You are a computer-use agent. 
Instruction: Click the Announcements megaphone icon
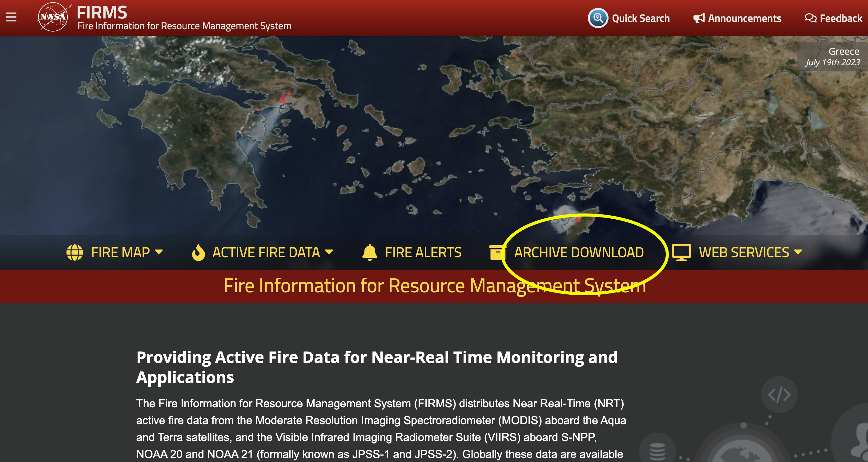pyautogui.click(x=699, y=18)
